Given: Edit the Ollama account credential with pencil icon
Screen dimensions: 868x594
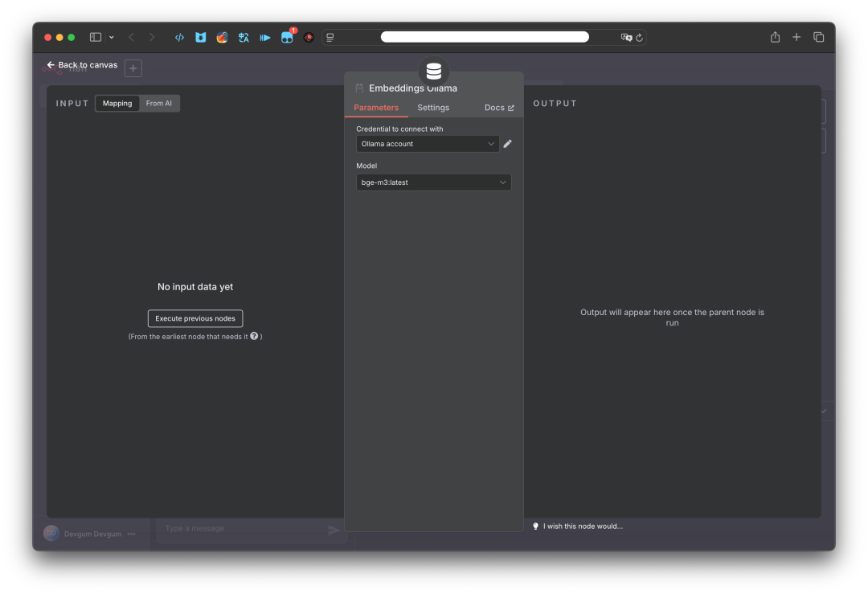Looking at the screenshot, I should (507, 144).
